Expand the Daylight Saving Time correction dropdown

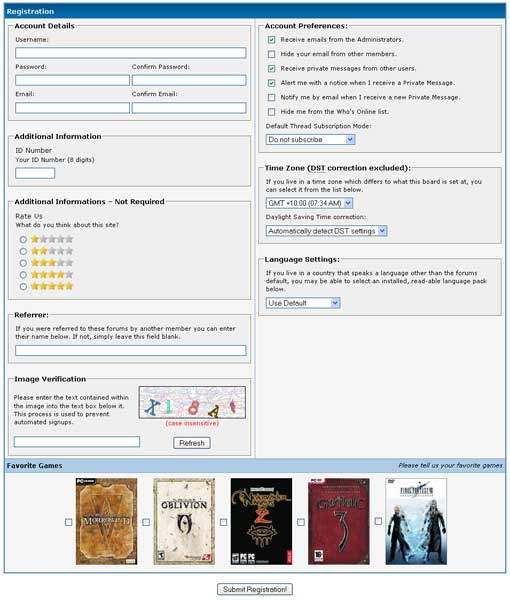click(326, 231)
